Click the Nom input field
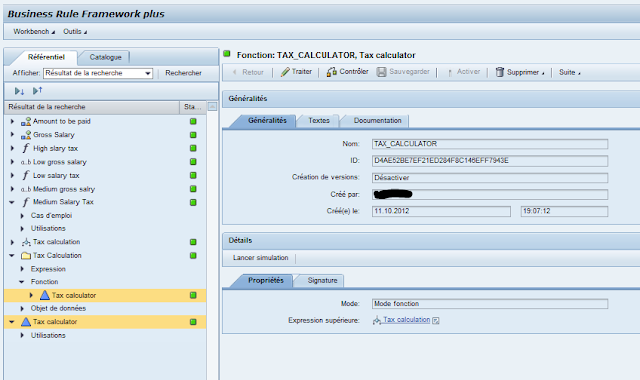The image size is (640, 380). [x=490, y=144]
